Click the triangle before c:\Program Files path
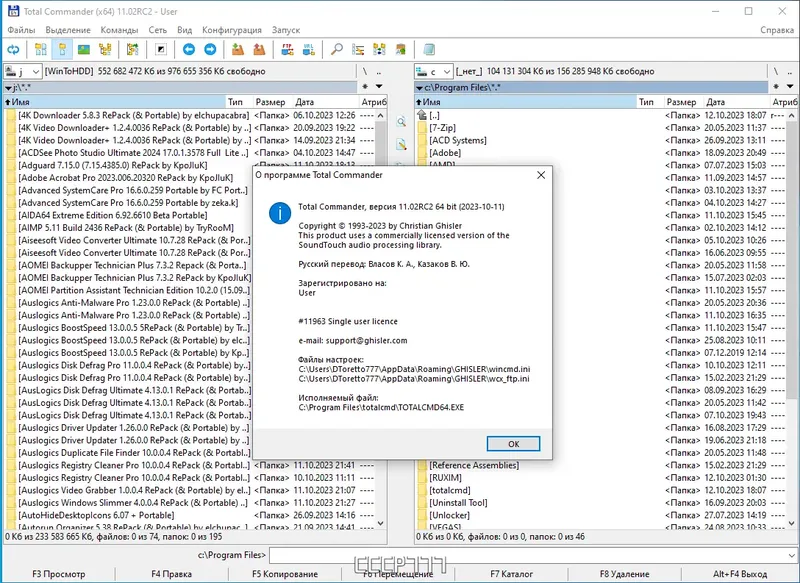Screen dimensions: 800x583 coord(419,88)
